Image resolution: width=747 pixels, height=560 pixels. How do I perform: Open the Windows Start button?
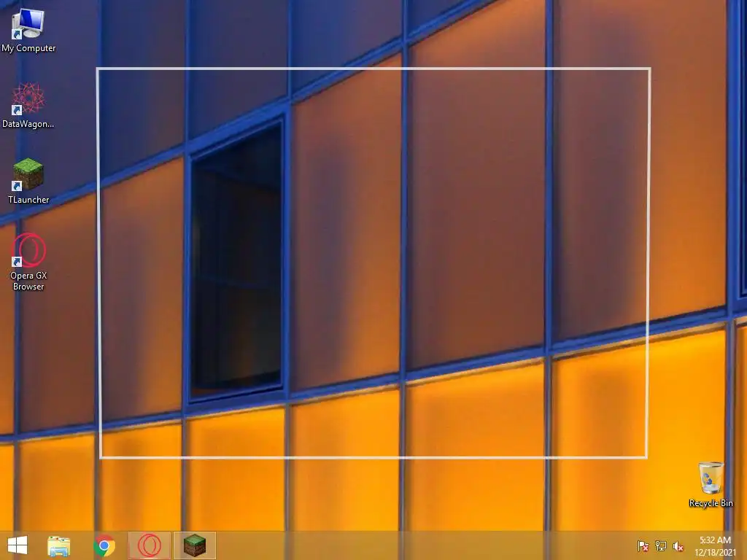(x=18, y=545)
